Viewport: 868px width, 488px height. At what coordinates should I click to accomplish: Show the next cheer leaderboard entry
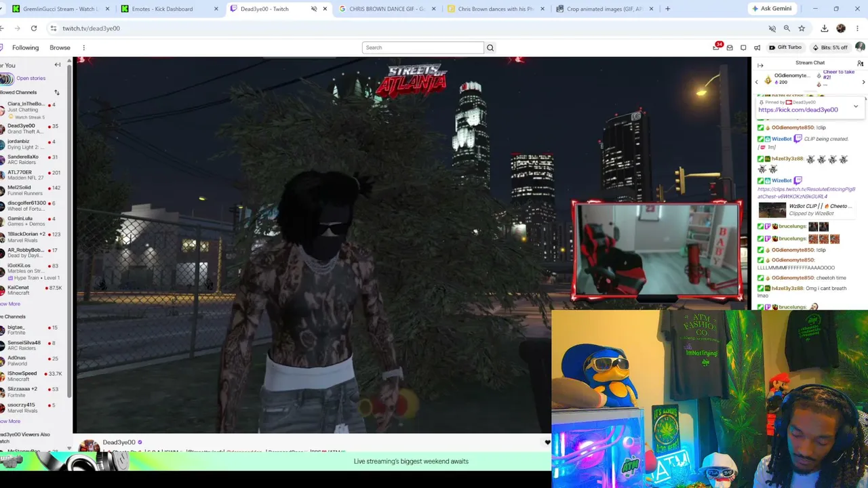coord(863,82)
